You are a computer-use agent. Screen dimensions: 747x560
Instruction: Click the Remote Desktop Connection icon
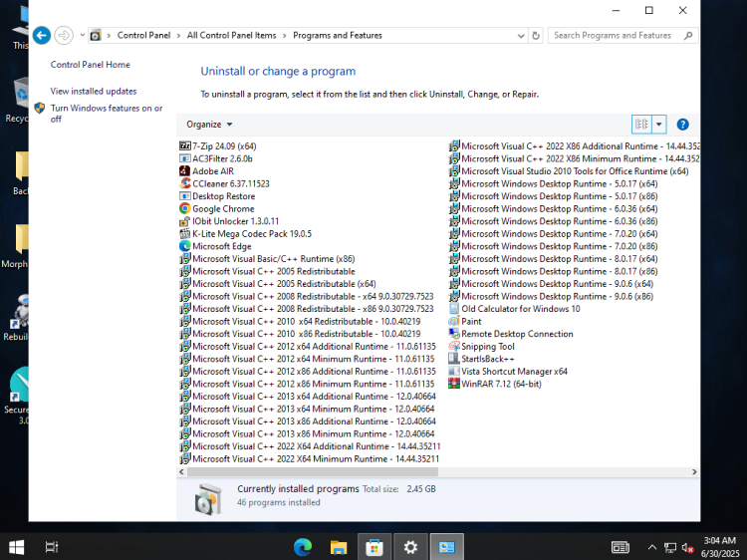454,334
